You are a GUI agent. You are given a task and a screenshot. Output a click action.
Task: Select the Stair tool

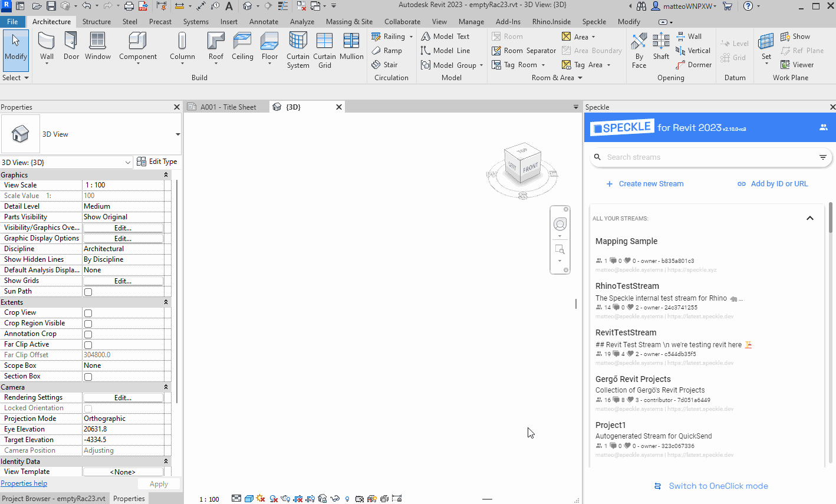click(x=384, y=65)
